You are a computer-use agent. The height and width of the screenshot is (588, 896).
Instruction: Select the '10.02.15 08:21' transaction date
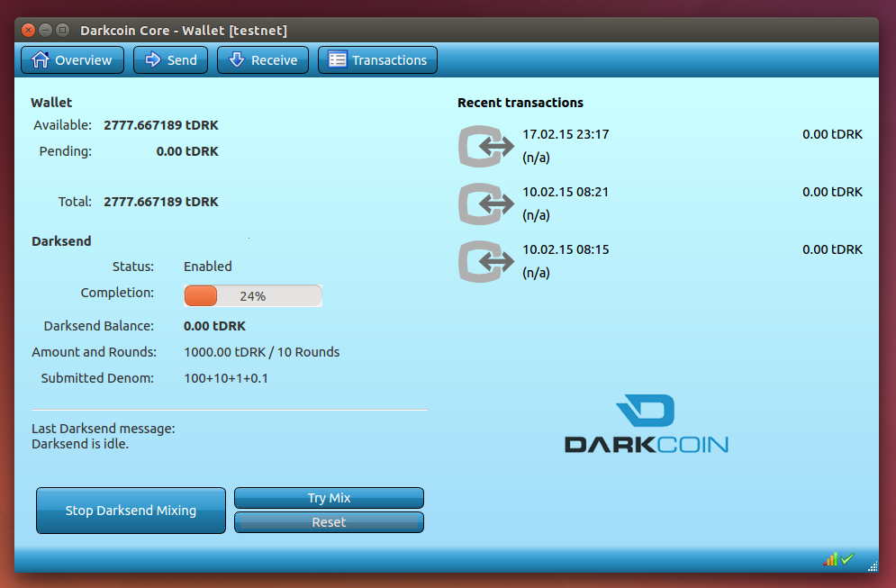pyautogui.click(x=566, y=192)
